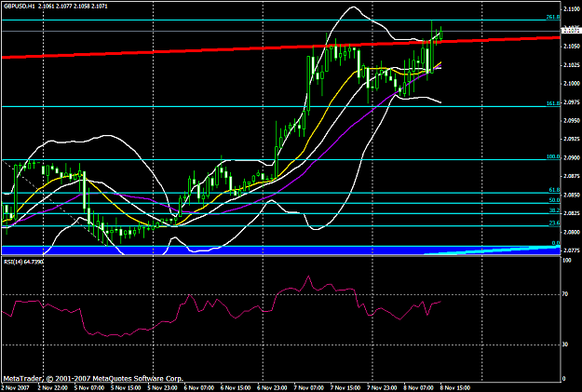Click the 61.8 Fibonacci level label
This screenshot has height=392, width=582.
[554, 190]
